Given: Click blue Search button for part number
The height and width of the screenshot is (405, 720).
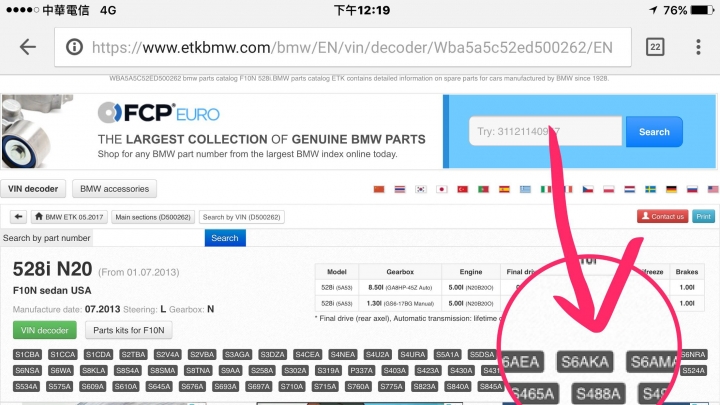Looking at the screenshot, I should click(225, 238).
